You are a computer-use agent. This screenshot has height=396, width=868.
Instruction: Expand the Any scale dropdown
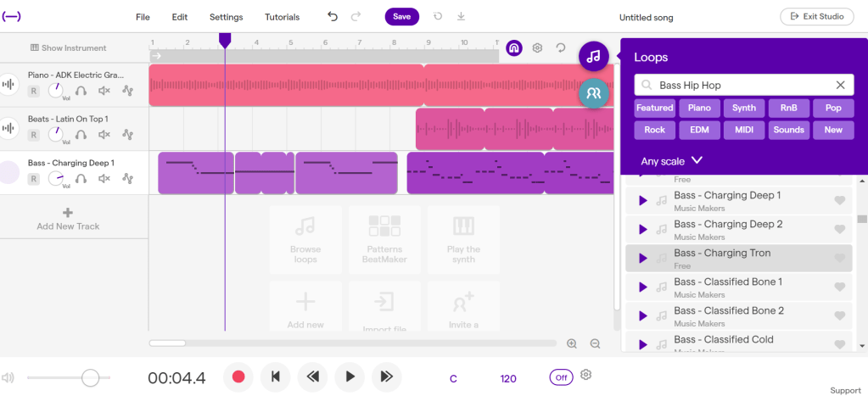672,160
